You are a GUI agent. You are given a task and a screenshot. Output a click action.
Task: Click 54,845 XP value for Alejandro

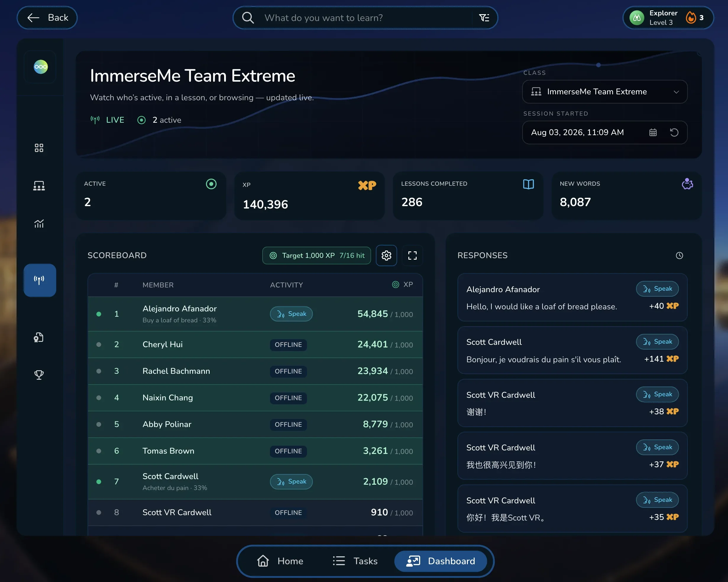coord(373,314)
